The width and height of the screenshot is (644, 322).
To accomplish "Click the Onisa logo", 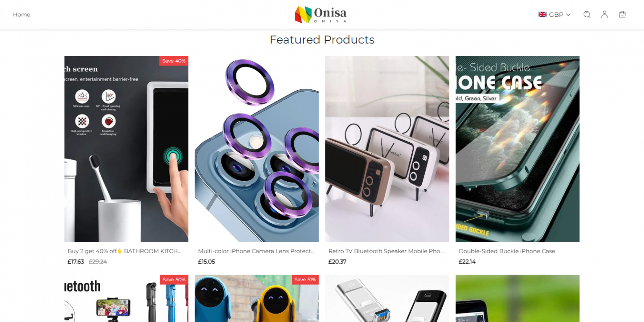I will point(321,14).
